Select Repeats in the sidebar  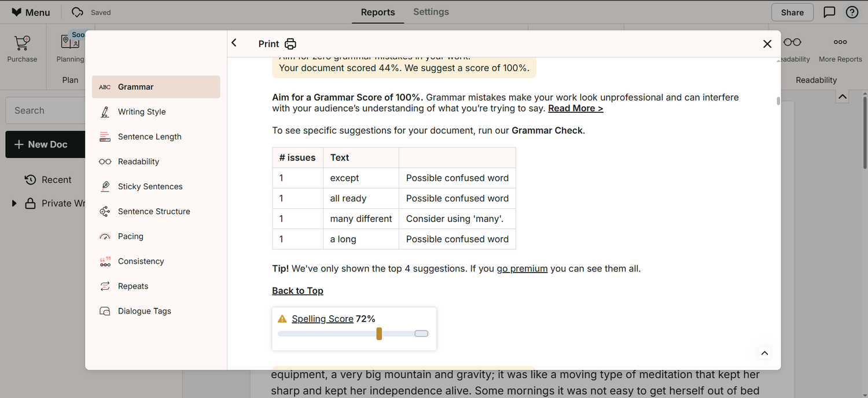coord(156,286)
